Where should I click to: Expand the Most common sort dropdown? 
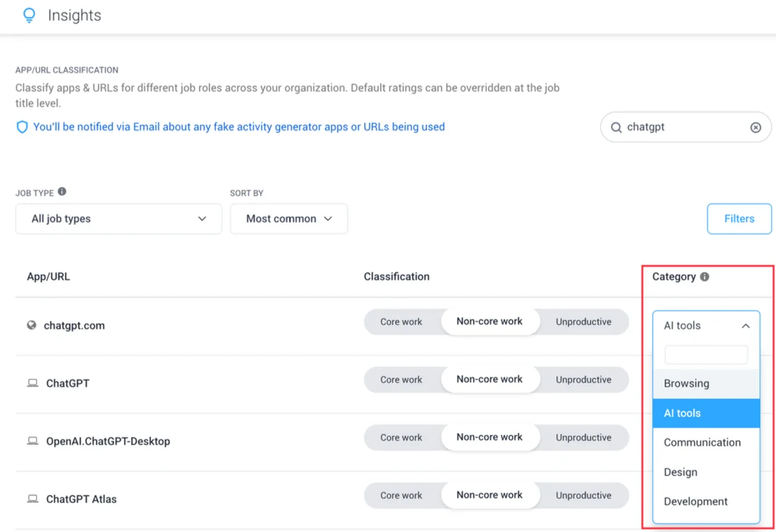tap(288, 219)
